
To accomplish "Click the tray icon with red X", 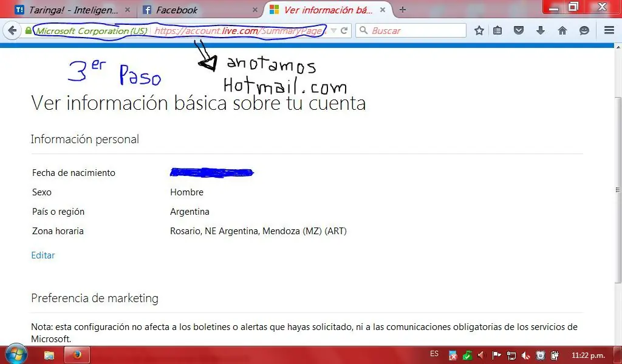I will (x=453, y=356).
